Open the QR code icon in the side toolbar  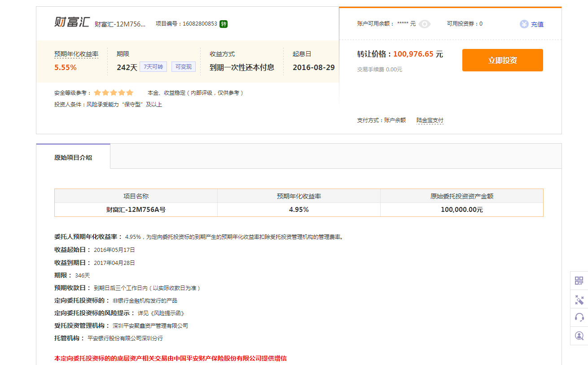click(579, 281)
